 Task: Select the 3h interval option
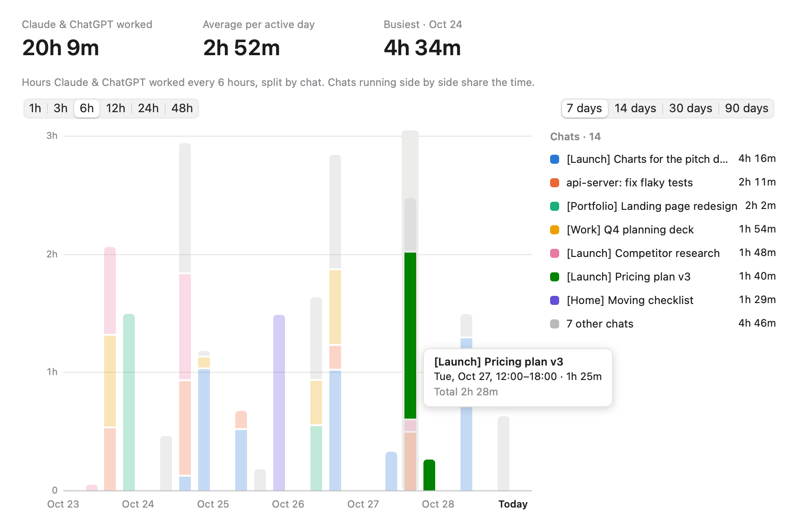click(x=61, y=109)
